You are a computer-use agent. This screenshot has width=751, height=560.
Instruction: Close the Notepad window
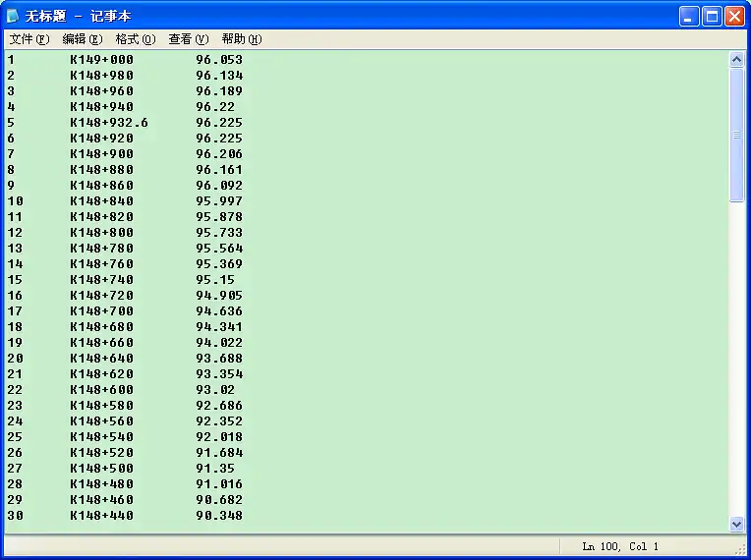pos(734,16)
